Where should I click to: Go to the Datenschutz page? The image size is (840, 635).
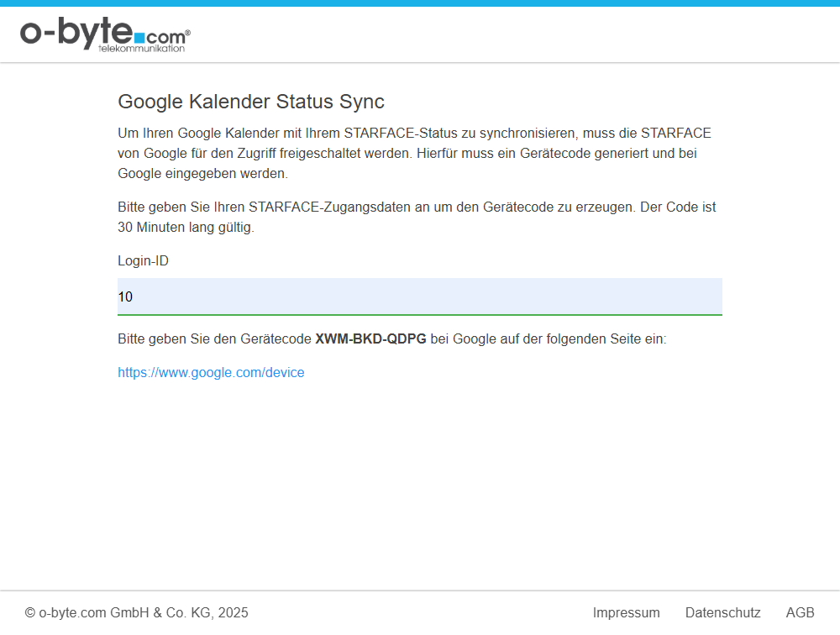coord(722,613)
